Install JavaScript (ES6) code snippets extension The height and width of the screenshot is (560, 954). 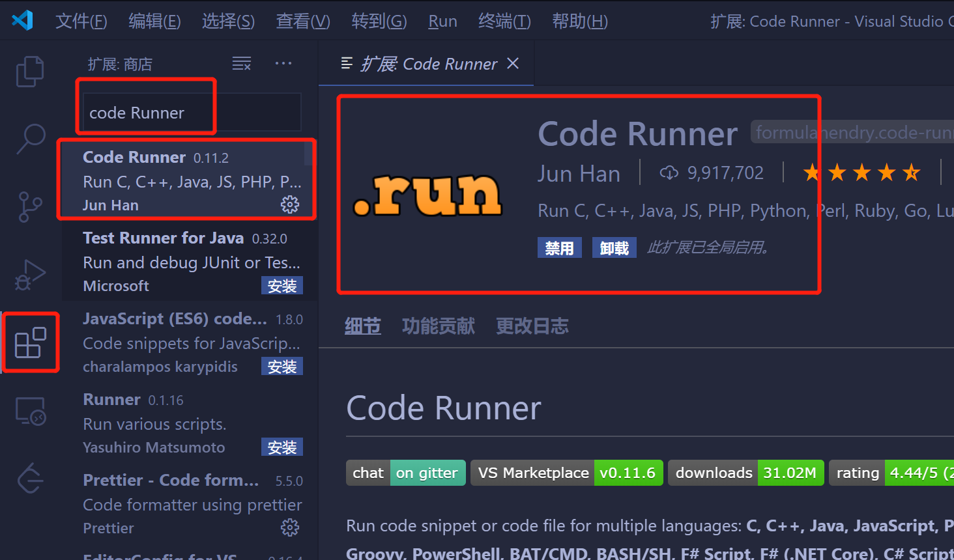point(282,367)
